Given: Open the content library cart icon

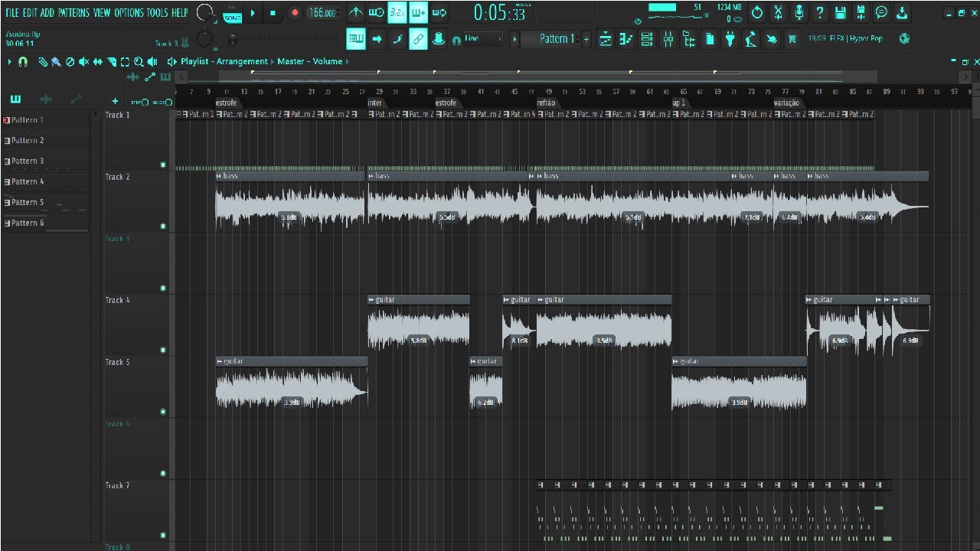Looking at the screenshot, I should (x=792, y=39).
